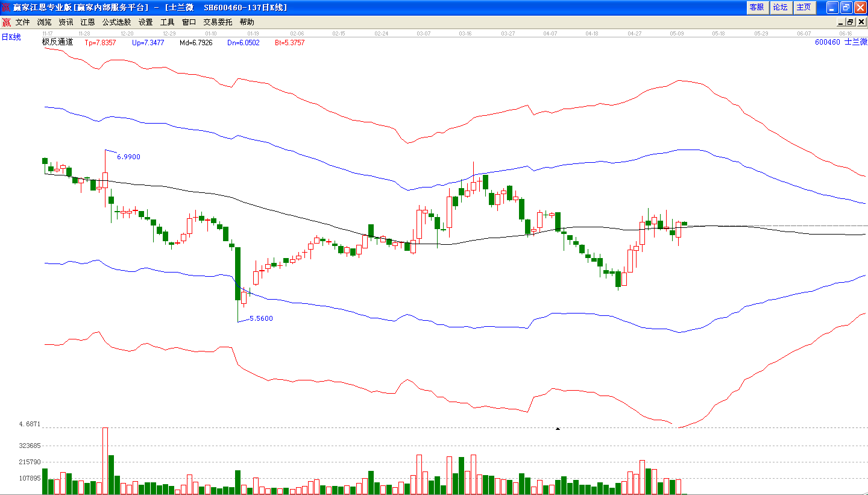This screenshot has height=495, width=868.
Task: Open the 文件 menu
Action: (x=23, y=22)
